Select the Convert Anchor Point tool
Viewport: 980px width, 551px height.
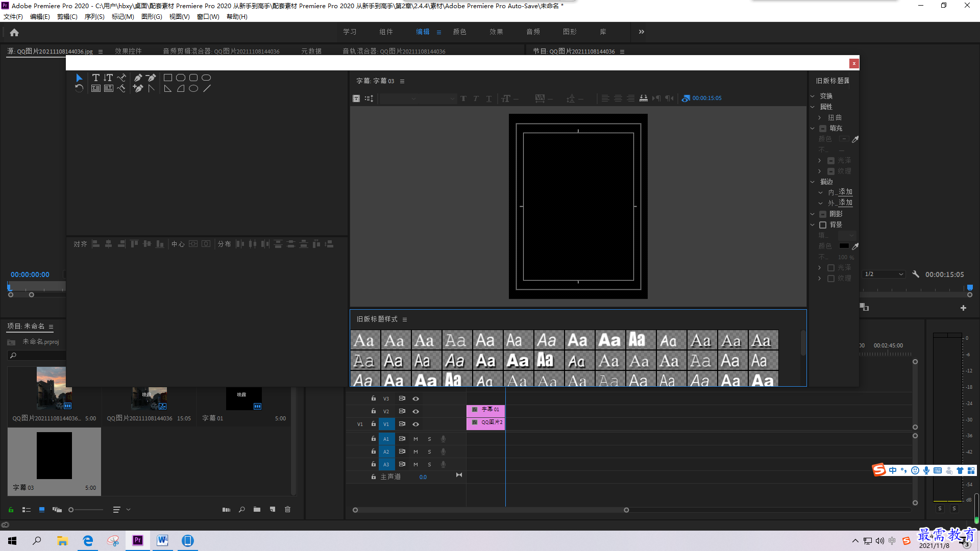[x=151, y=88]
